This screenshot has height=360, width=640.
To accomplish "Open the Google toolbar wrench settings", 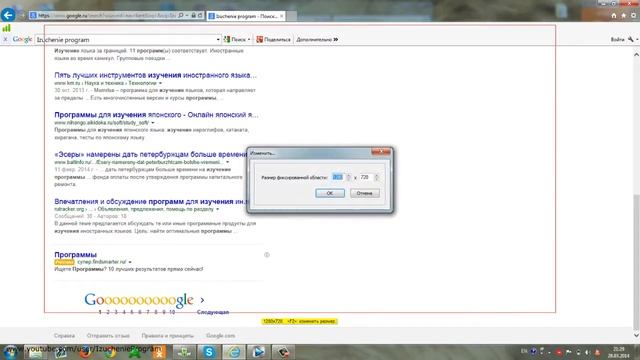I will pyautogui.click(x=631, y=40).
